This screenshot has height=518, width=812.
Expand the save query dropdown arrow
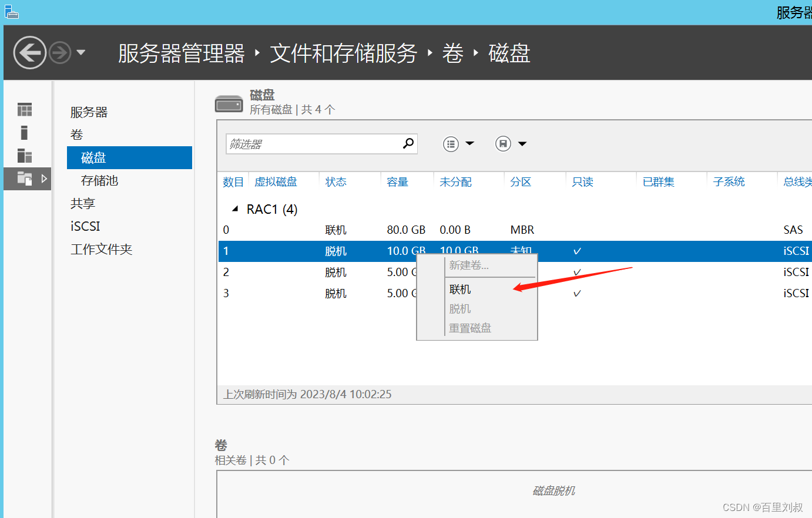(x=522, y=143)
